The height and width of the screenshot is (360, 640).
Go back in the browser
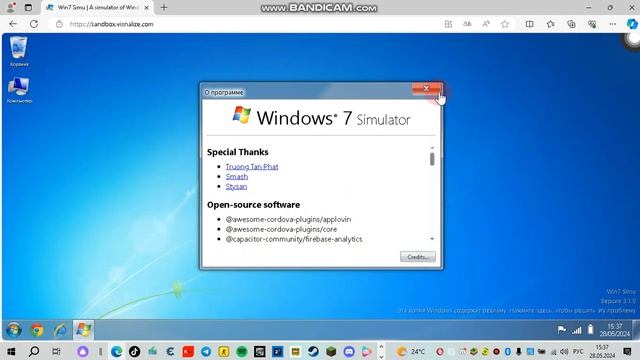(x=13, y=24)
